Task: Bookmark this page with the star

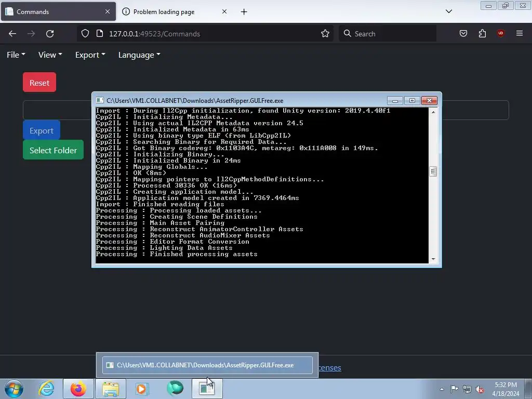Action: pyautogui.click(x=325, y=34)
